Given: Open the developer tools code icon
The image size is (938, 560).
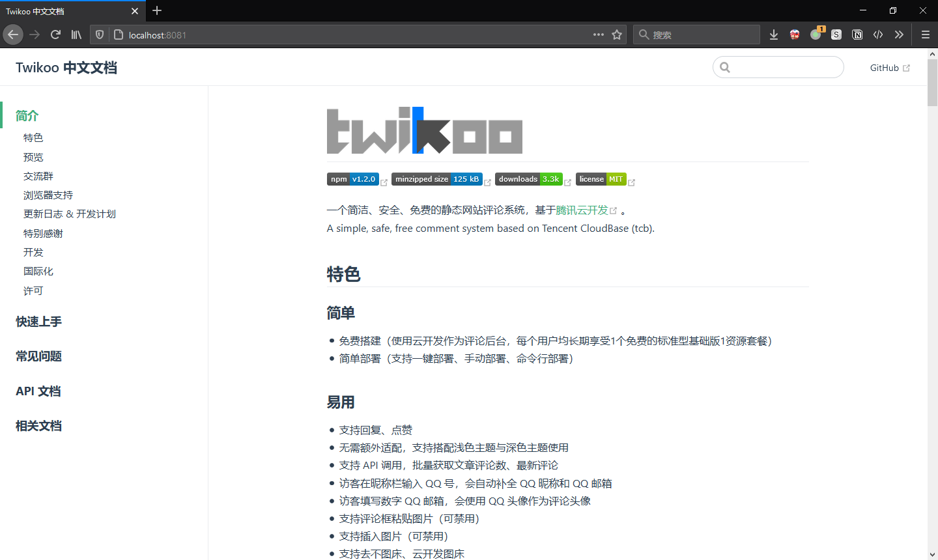Looking at the screenshot, I should point(878,35).
